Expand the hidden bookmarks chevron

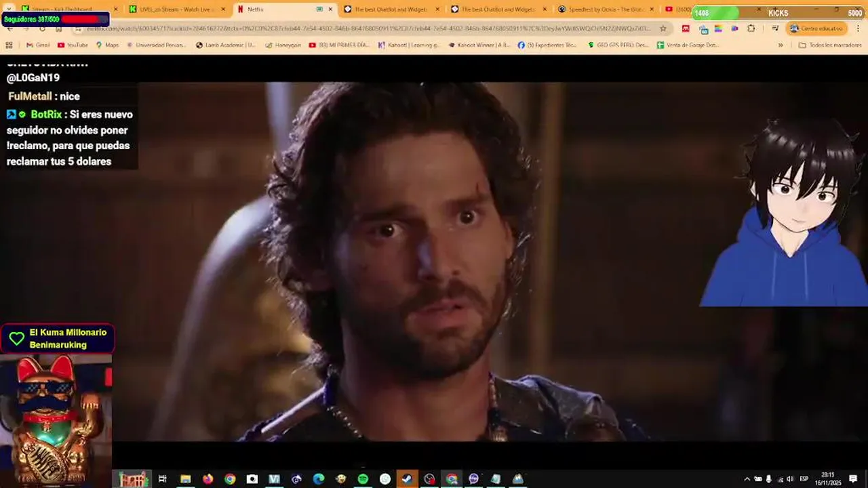point(781,45)
